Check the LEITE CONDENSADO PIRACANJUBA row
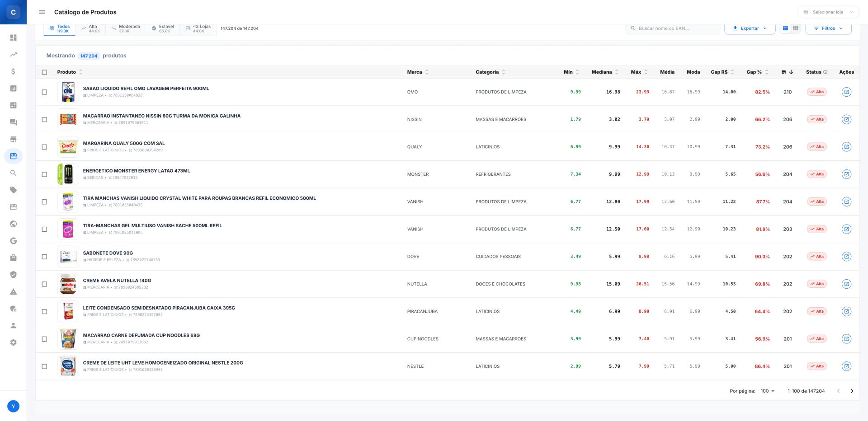 44,312
